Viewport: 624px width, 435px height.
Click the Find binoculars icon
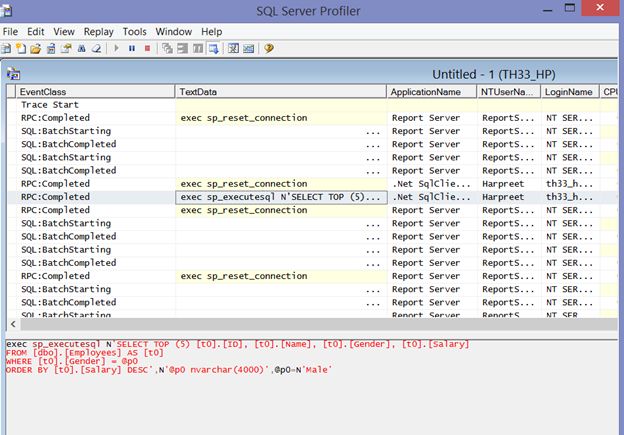(81, 48)
